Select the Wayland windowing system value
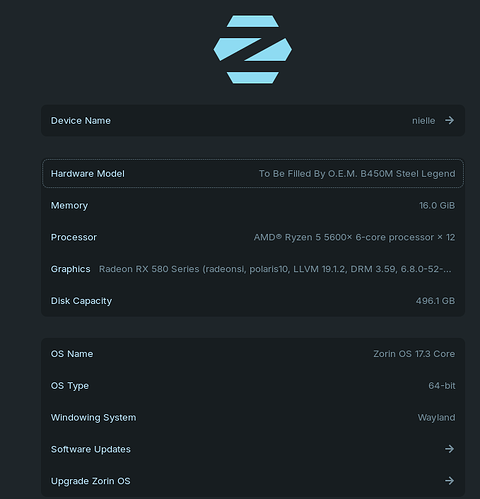Image resolution: width=480 pixels, height=499 pixels. pos(436,418)
